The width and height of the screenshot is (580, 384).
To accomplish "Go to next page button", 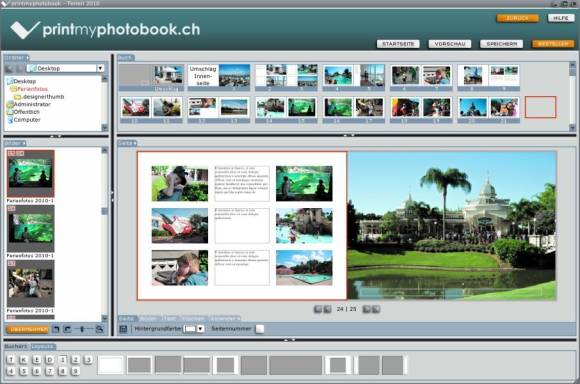I will (x=366, y=309).
